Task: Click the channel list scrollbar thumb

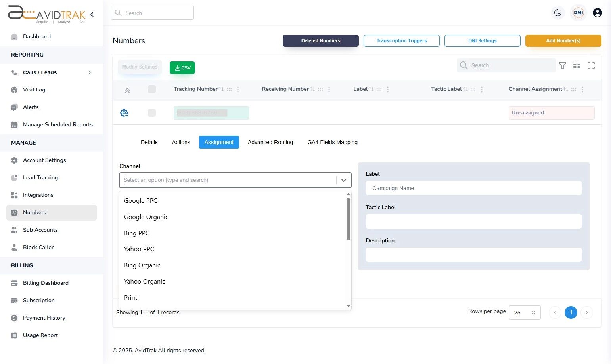Action: point(348,219)
